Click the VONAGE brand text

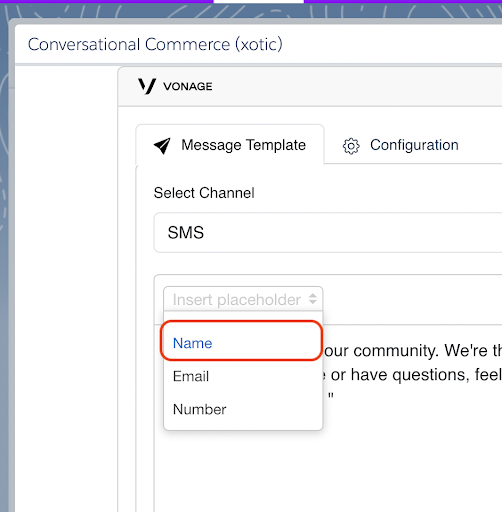pos(188,87)
